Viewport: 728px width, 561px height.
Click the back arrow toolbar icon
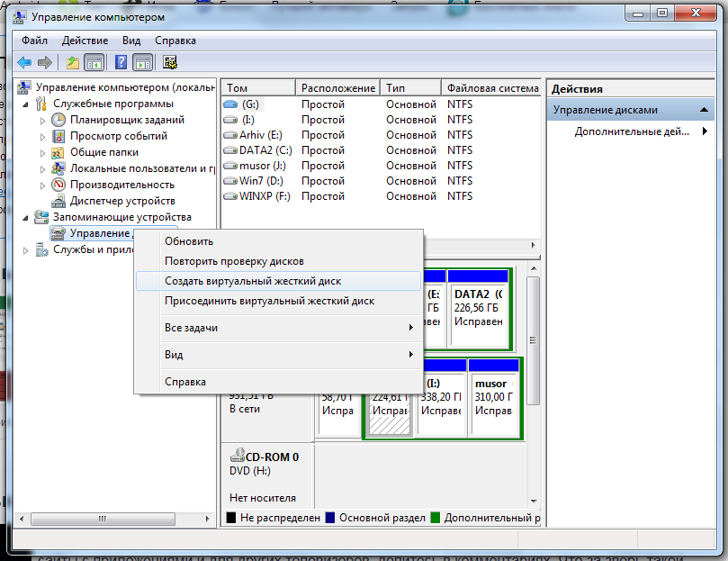24,62
